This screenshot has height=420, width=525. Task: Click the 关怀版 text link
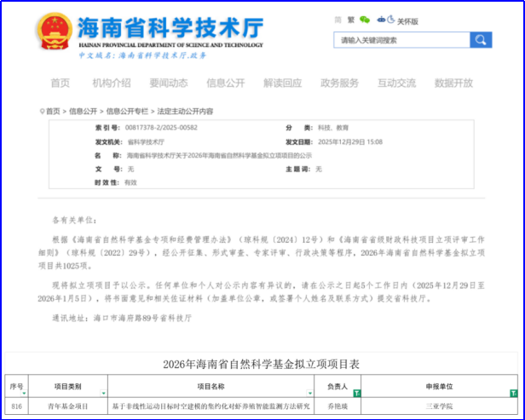point(407,20)
